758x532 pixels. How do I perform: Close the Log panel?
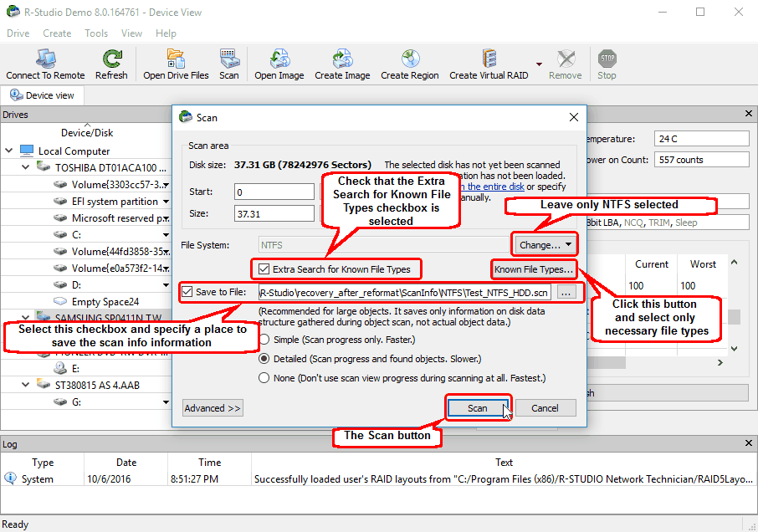[748, 443]
